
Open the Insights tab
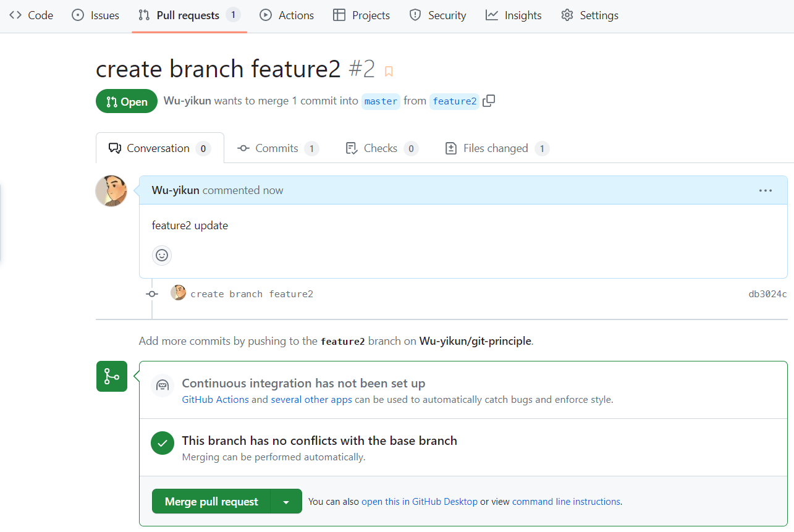[x=513, y=15]
